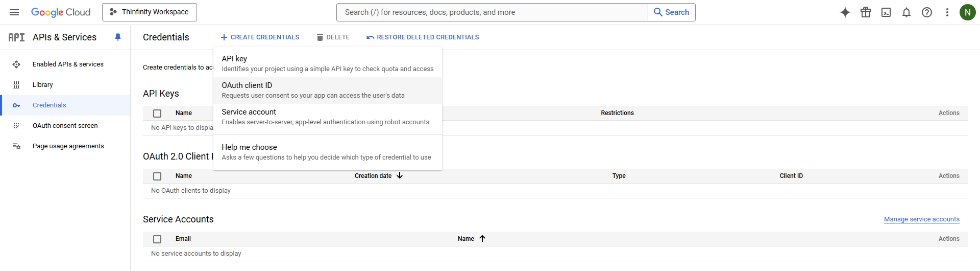The image size is (980, 271).
Task: Select all OAuth 2.0 clients checkbox
Action: pos(157,176)
